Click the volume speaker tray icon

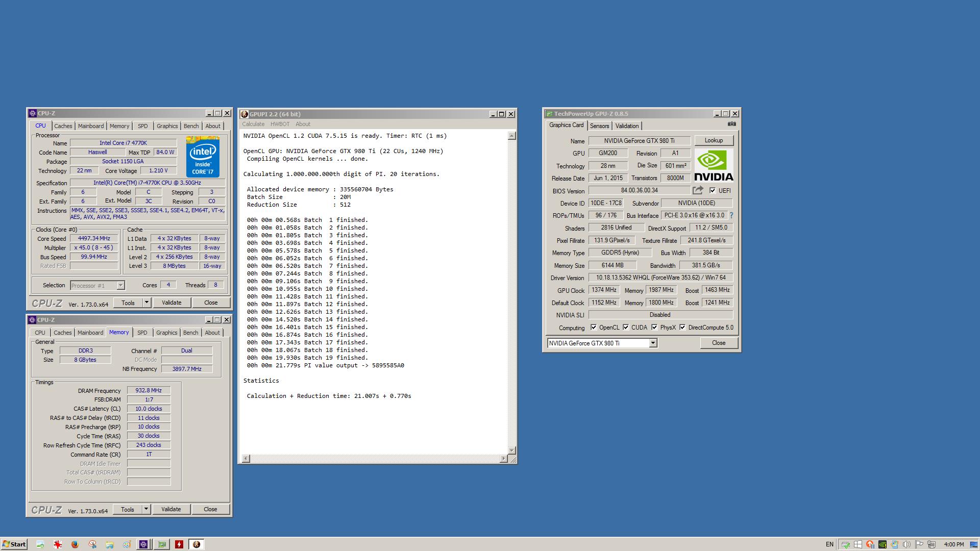(906, 544)
